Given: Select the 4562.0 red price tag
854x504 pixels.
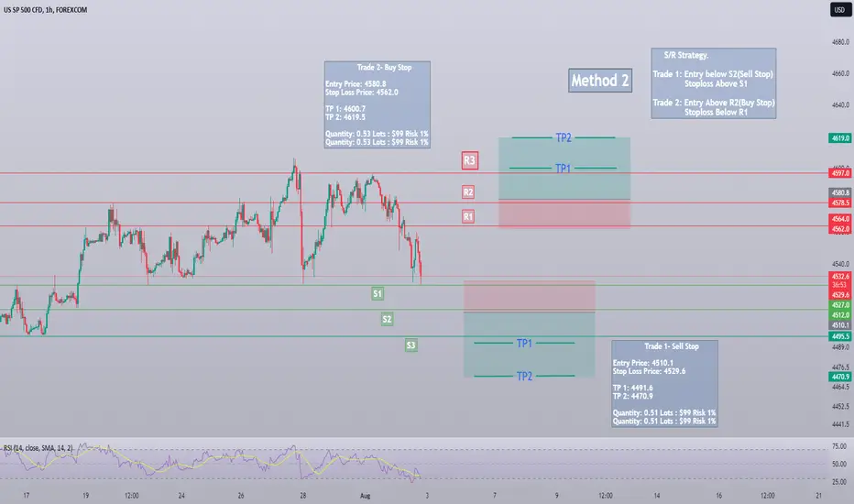Looking at the screenshot, I should click(x=840, y=229).
